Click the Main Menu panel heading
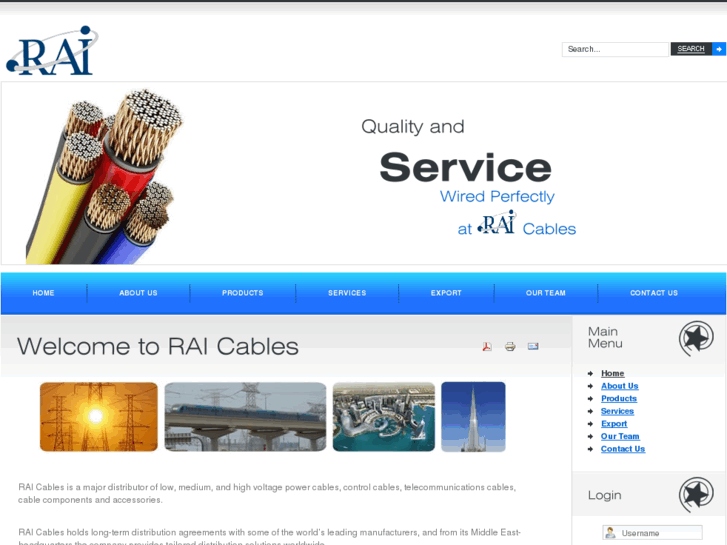727x545 pixels. (x=605, y=338)
